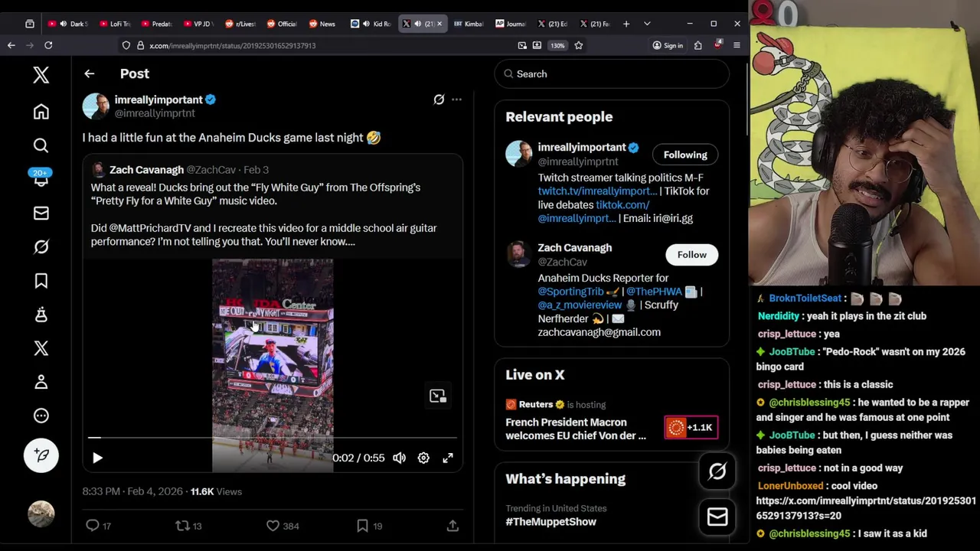Open account avatar at sidebar bottom

pyautogui.click(x=41, y=514)
